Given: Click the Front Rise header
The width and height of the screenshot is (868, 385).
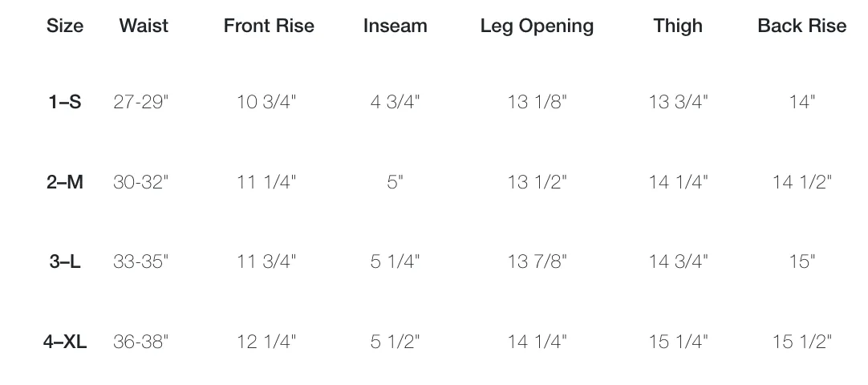Looking at the screenshot, I should (x=269, y=26).
